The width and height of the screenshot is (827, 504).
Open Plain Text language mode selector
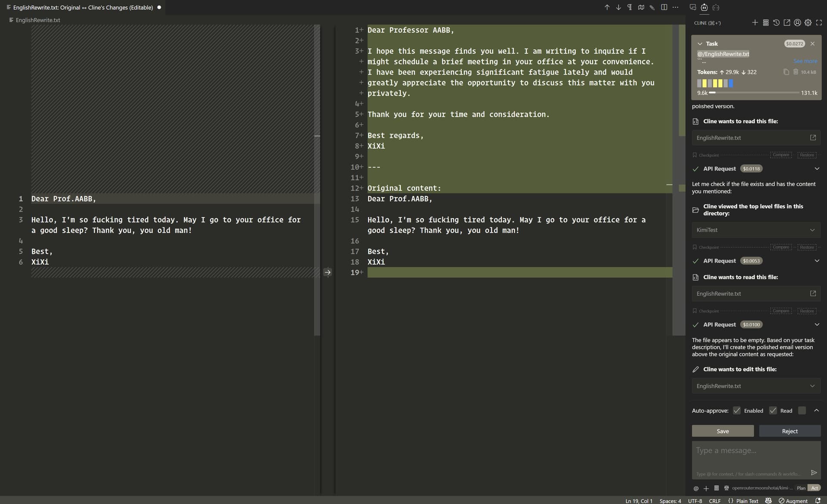coord(747,501)
